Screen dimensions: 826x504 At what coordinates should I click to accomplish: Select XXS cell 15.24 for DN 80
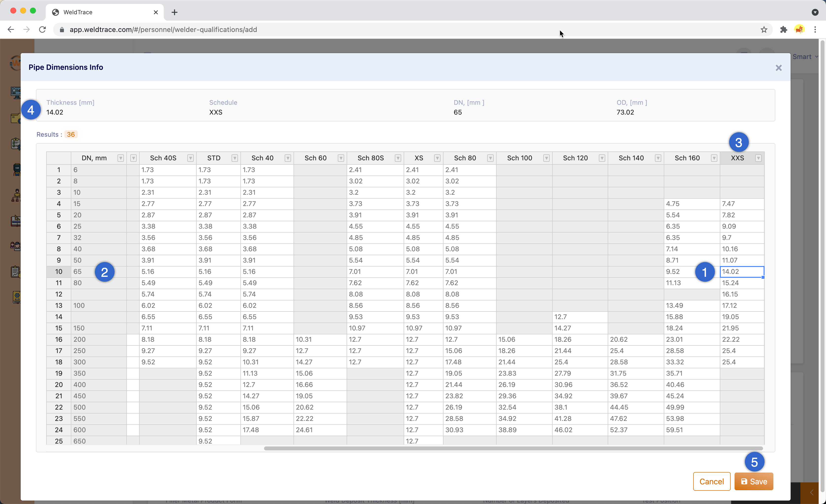pyautogui.click(x=742, y=283)
